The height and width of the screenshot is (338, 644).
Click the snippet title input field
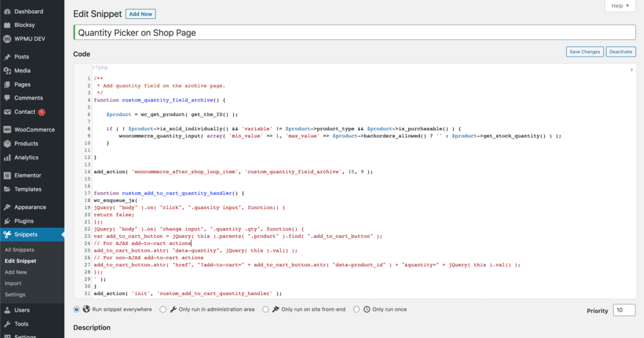pyautogui.click(x=355, y=33)
